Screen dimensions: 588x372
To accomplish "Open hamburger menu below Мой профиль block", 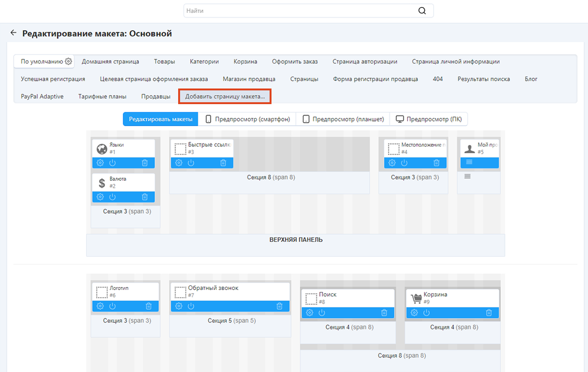I will click(x=468, y=177).
